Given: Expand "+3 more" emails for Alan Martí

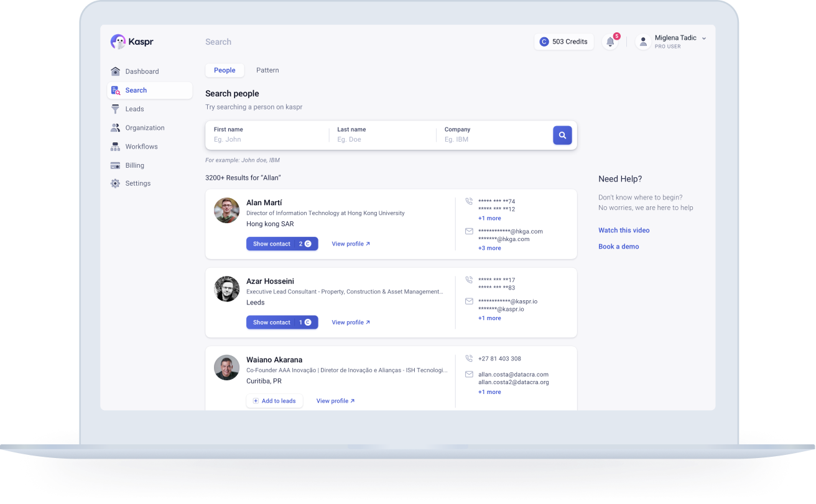Looking at the screenshot, I should tap(489, 249).
